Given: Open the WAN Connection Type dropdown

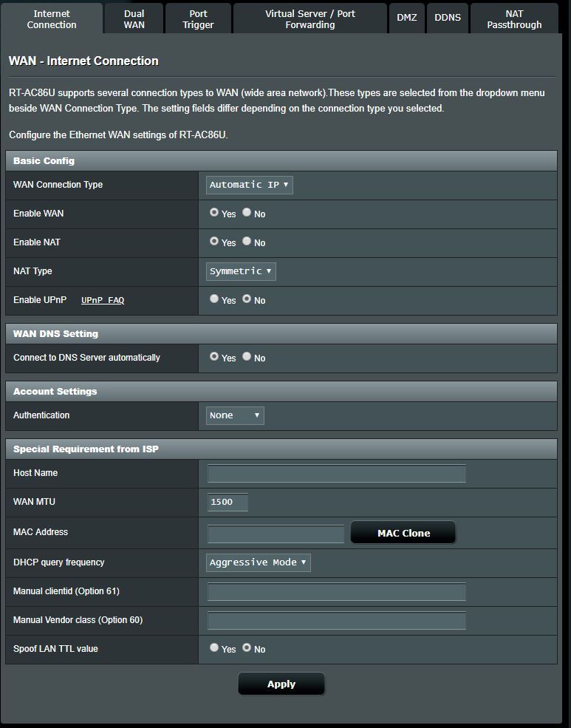Looking at the screenshot, I should [250, 185].
